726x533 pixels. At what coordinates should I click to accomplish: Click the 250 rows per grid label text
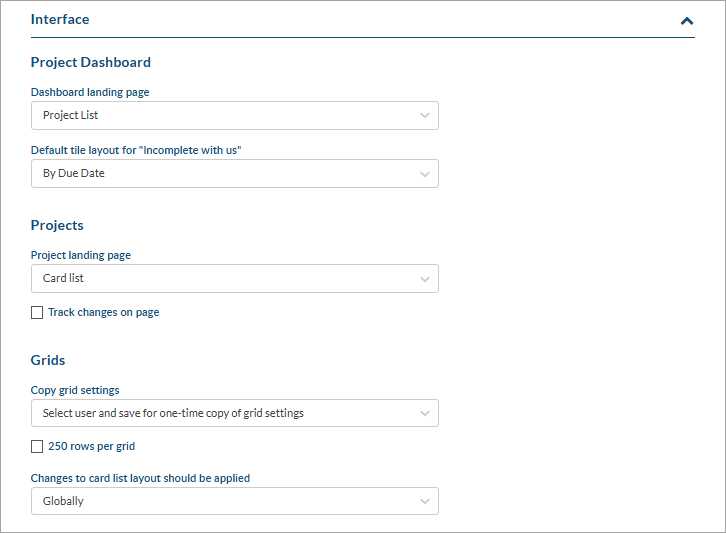point(92,446)
